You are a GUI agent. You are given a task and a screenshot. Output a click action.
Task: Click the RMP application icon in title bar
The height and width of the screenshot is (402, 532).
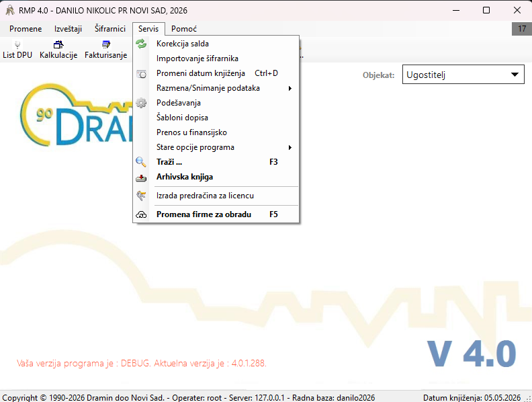click(10, 11)
